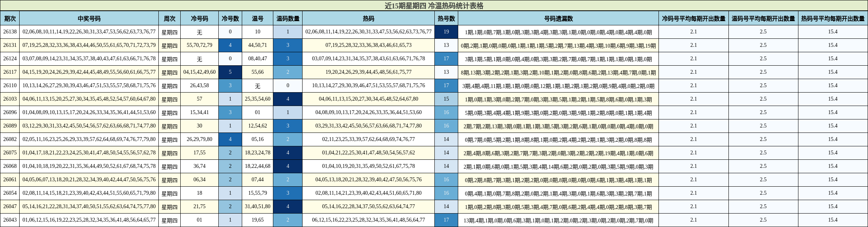Select period 26117 in 期次 column
Screen dimensions: 868x227
click(x=10, y=72)
